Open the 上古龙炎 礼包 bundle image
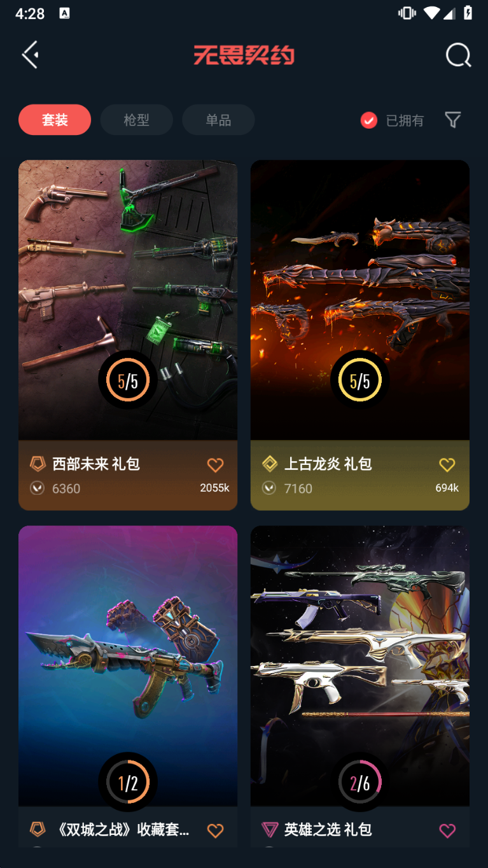488x868 pixels. [360, 300]
